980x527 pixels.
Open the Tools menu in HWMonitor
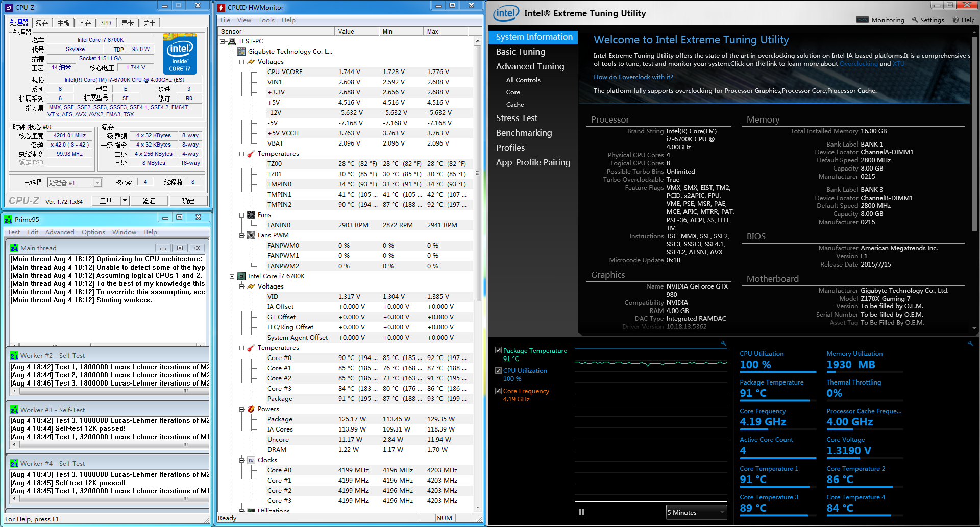point(266,20)
